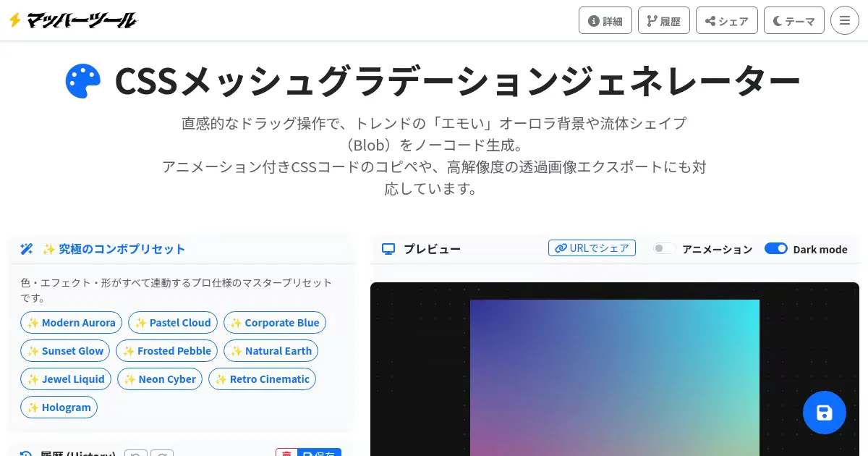Image resolution: width=868 pixels, height=456 pixels.
Task: Apply the Frosted Pebble preset
Action: coord(166,351)
